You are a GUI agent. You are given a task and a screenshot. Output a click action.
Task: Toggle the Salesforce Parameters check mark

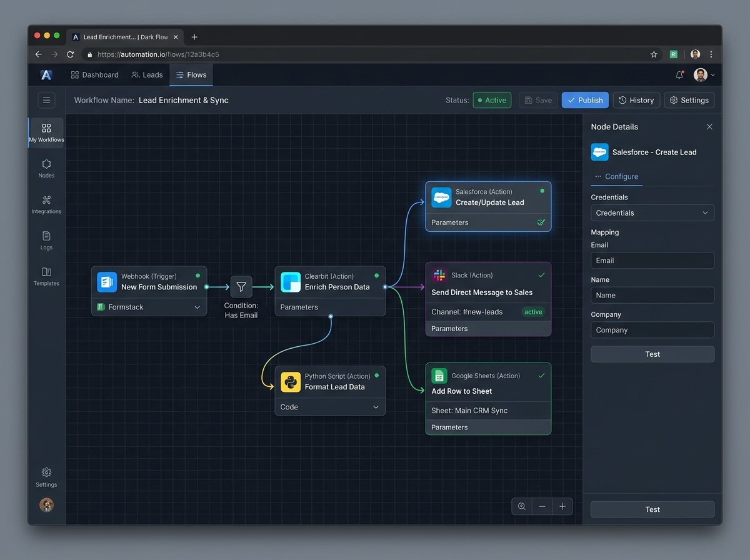pyautogui.click(x=541, y=222)
